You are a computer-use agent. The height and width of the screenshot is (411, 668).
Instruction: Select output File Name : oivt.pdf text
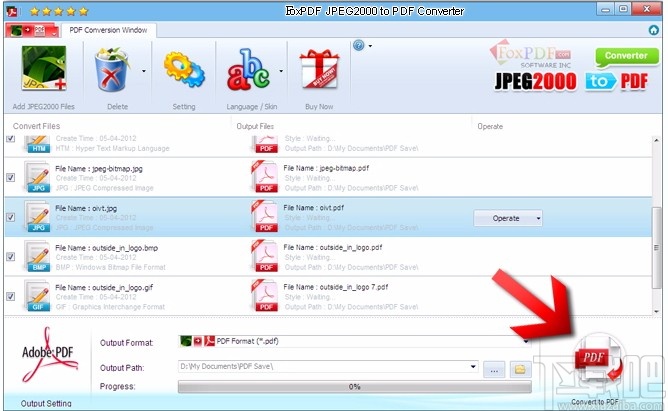tap(314, 208)
